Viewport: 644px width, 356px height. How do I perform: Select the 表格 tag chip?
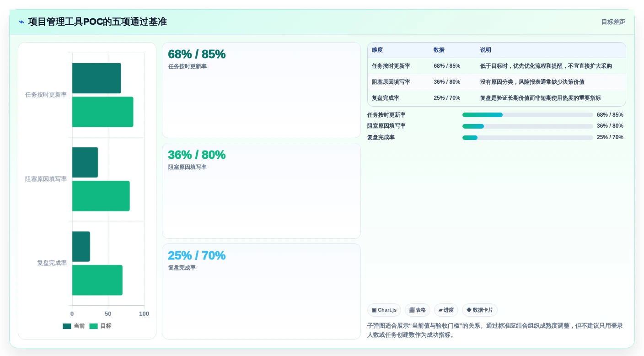tap(418, 310)
